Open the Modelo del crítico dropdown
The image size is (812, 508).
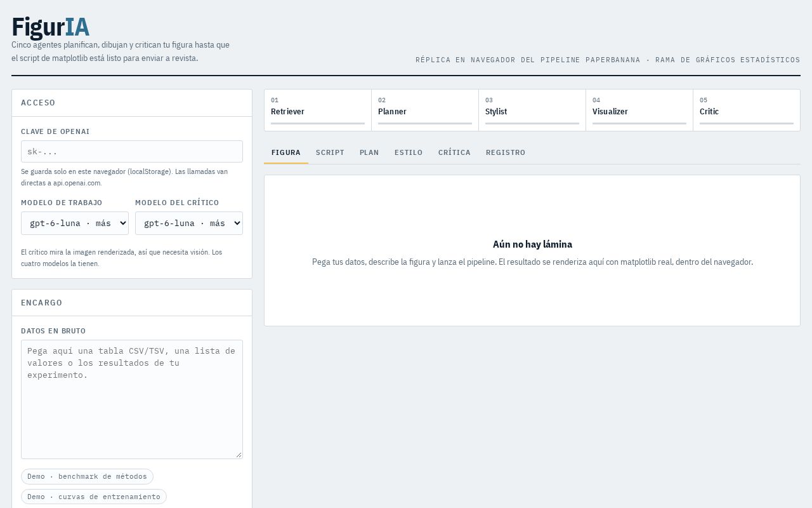pyautogui.click(x=189, y=223)
